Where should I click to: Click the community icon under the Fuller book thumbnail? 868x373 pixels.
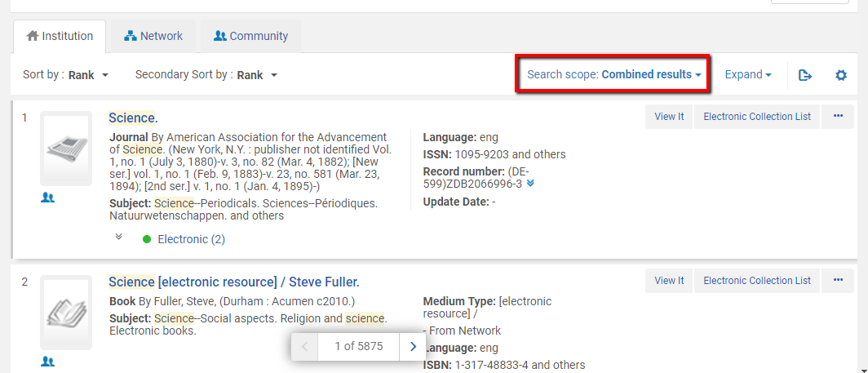[x=47, y=362]
